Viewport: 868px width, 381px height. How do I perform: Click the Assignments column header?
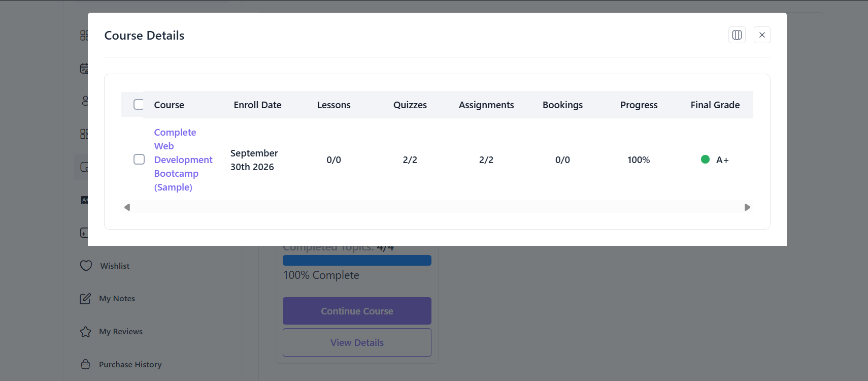pyautogui.click(x=486, y=105)
